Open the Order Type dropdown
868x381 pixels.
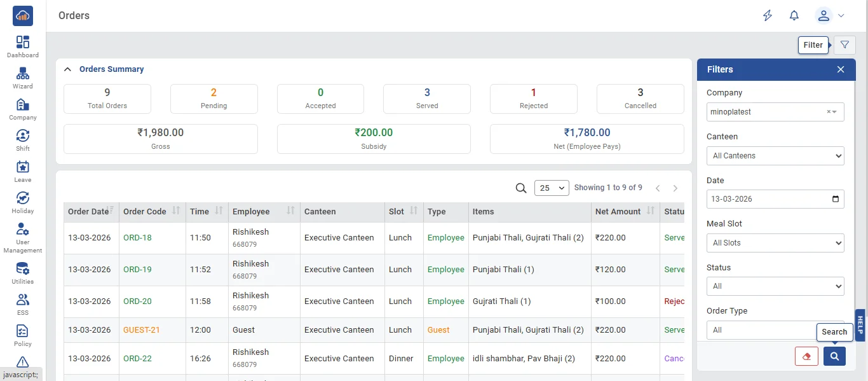775,330
